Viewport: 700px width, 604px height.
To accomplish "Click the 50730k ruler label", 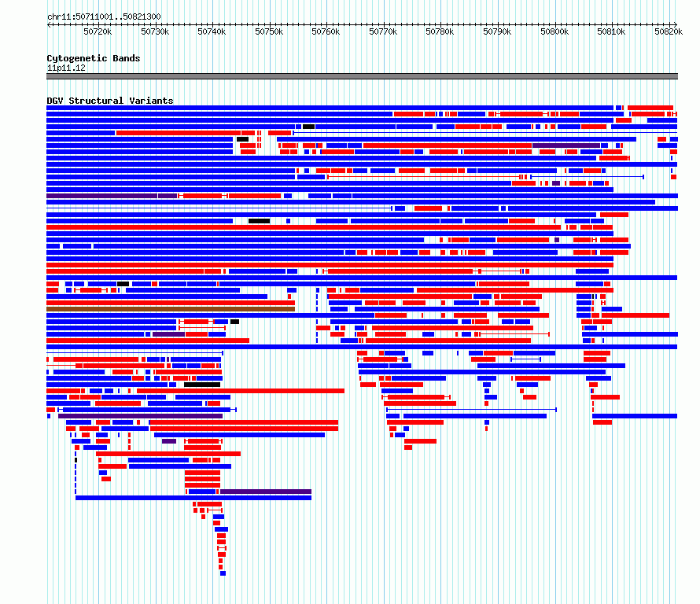I will [x=155, y=31].
